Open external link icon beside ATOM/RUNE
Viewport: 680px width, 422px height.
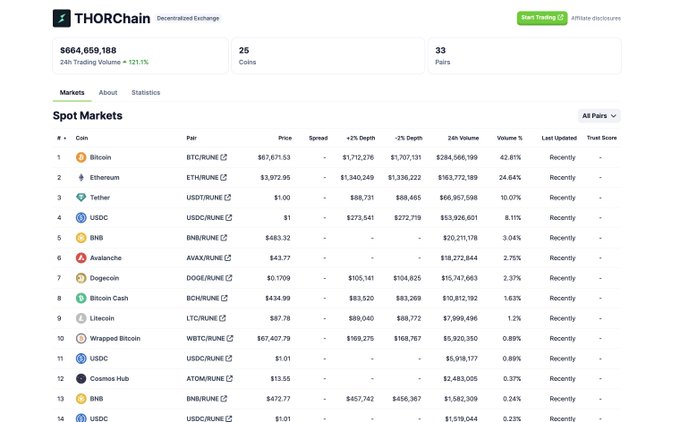229,379
